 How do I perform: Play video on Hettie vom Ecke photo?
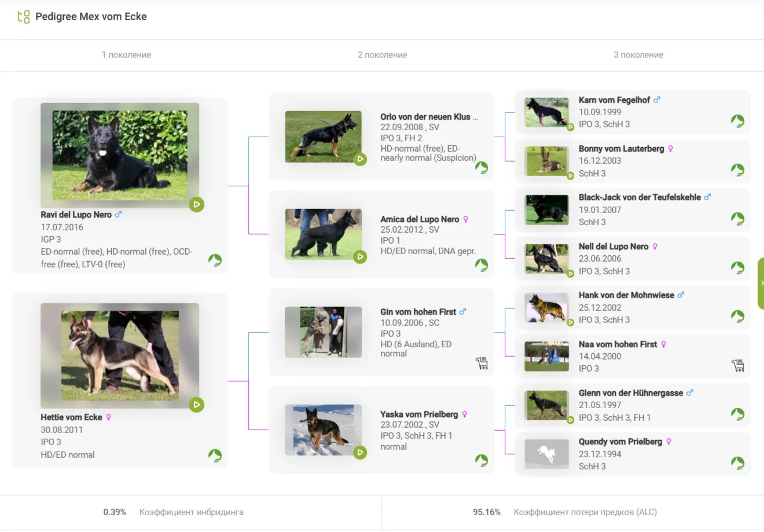click(x=197, y=405)
